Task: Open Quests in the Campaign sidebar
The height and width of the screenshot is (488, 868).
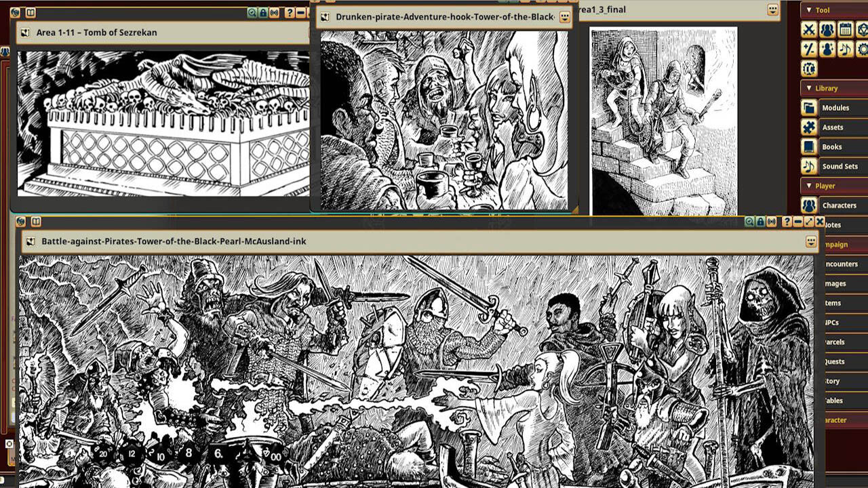Action: tap(841, 361)
